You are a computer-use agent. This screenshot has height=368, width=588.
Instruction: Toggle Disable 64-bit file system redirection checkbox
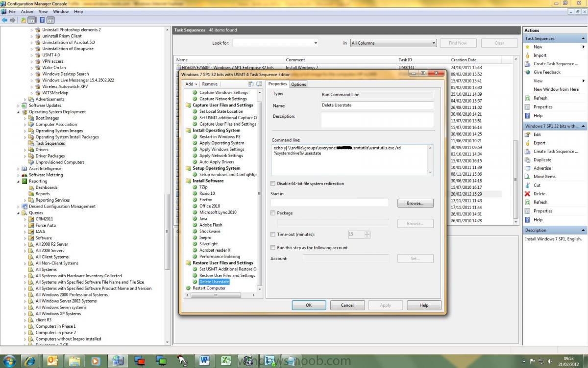pyautogui.click(x=273, y=184)
